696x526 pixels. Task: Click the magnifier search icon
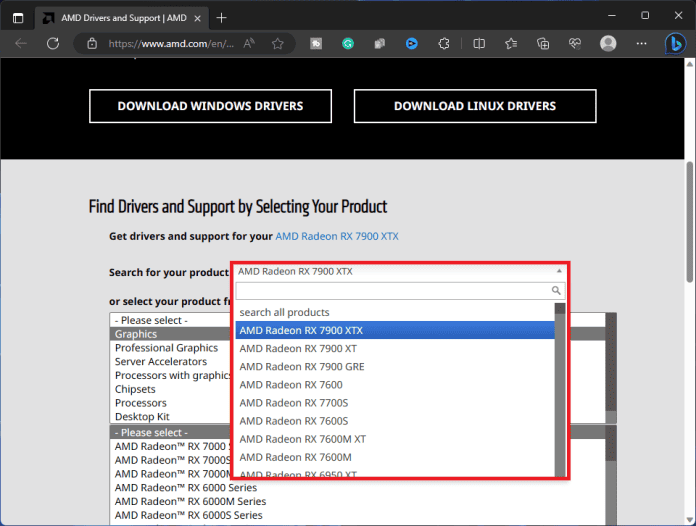point(556,291)
